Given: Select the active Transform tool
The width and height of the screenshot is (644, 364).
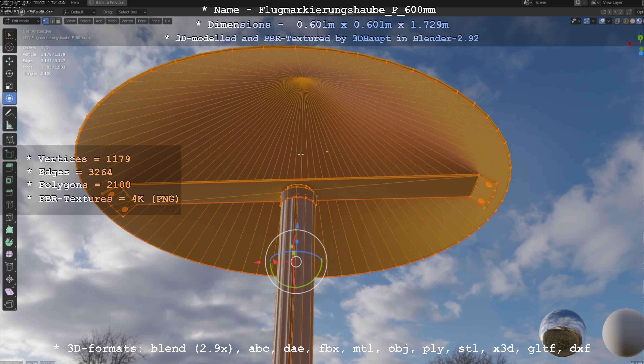Looking at the screenshot, I should (x=9, y=98).
